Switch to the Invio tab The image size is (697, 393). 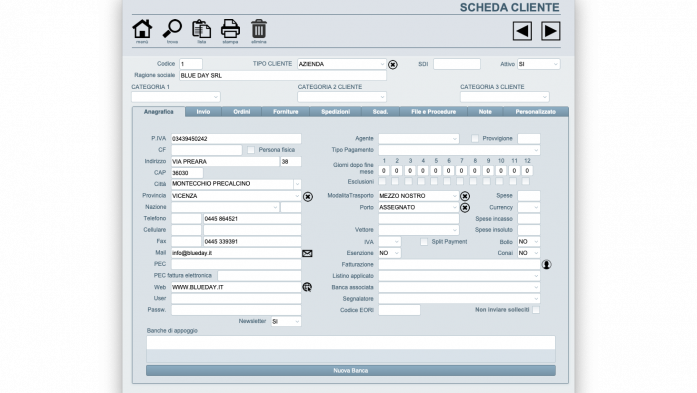point(203,112)
